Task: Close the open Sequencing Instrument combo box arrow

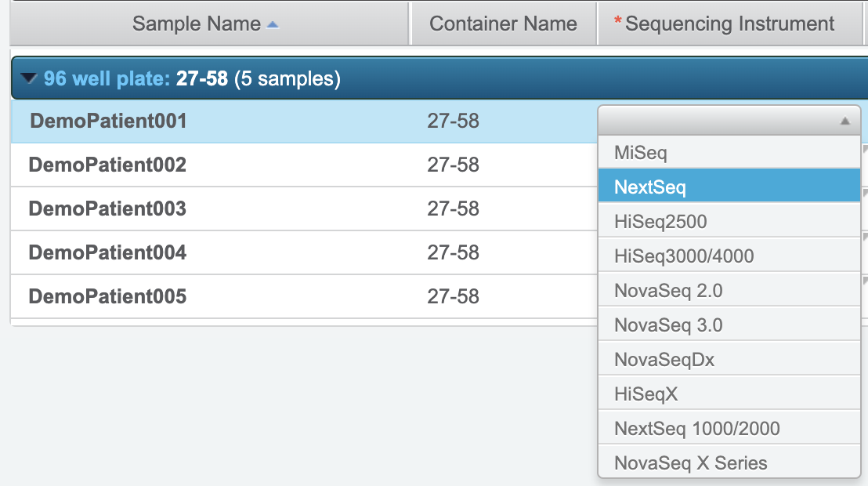Action: [844, 121]
